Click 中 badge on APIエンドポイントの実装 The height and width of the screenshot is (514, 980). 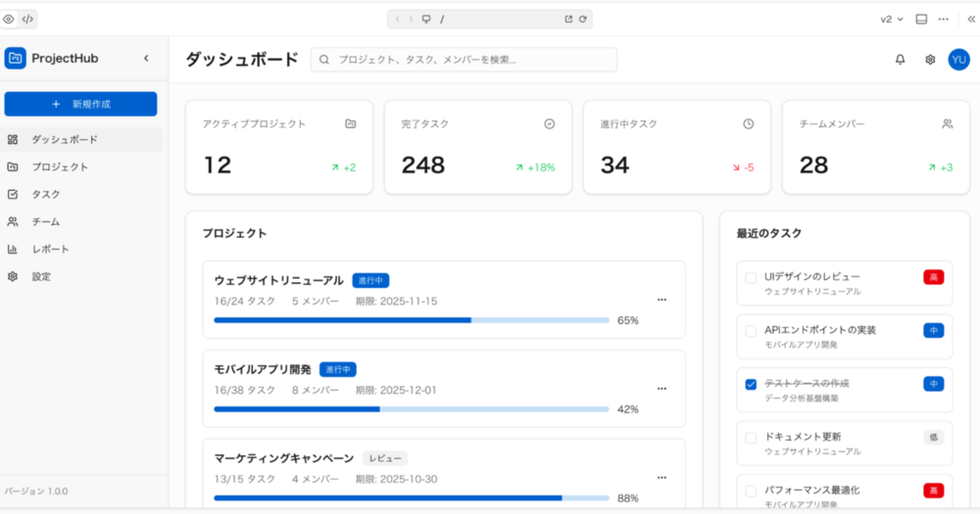[934, 330]
